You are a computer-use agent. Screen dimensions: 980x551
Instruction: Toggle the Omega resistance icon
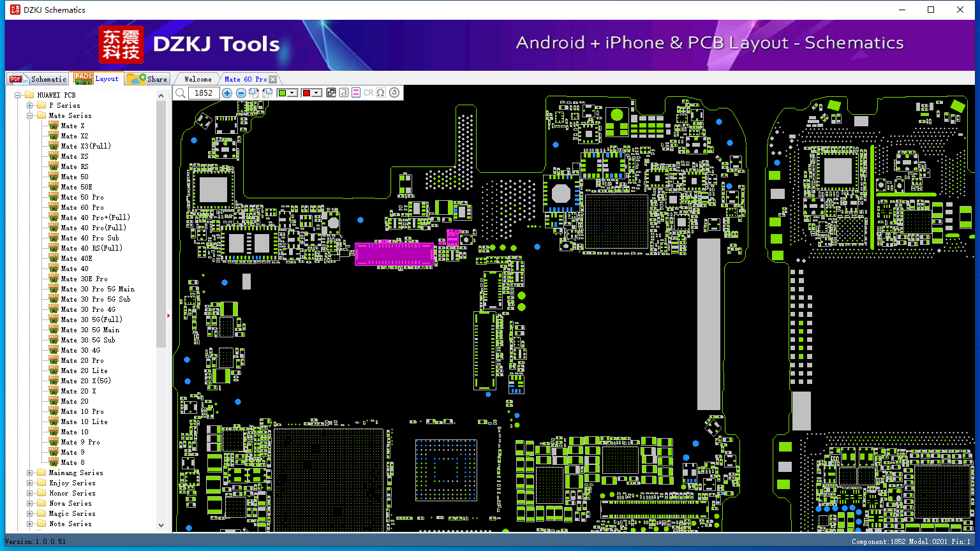point(381,93)
